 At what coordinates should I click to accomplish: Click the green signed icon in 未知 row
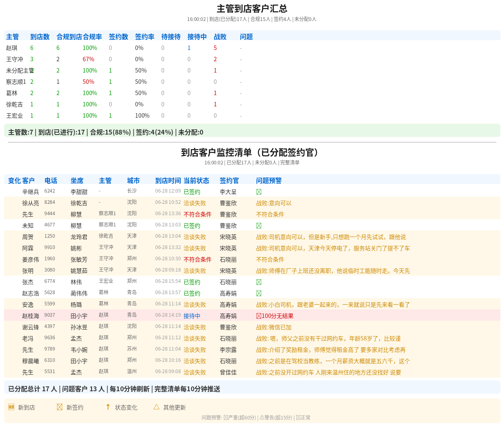click(x=259, y=226)
